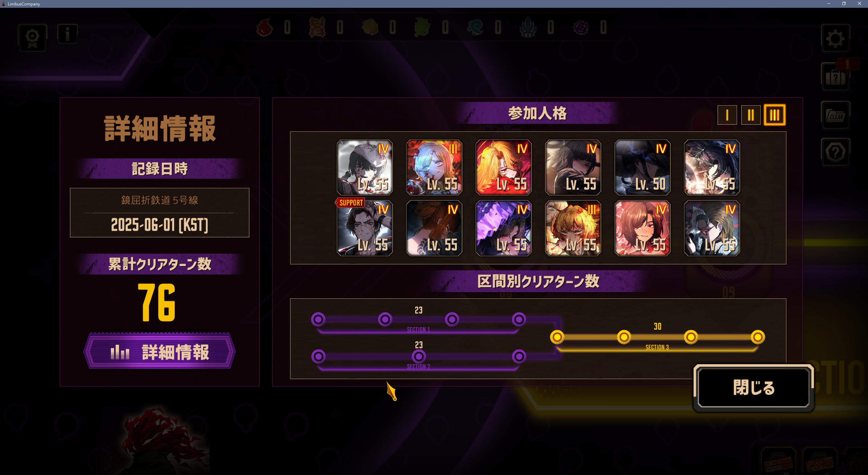Click the first yellow Section 3 node
Viewport: 868px width, 475px height.
click(x=557, y=337)
